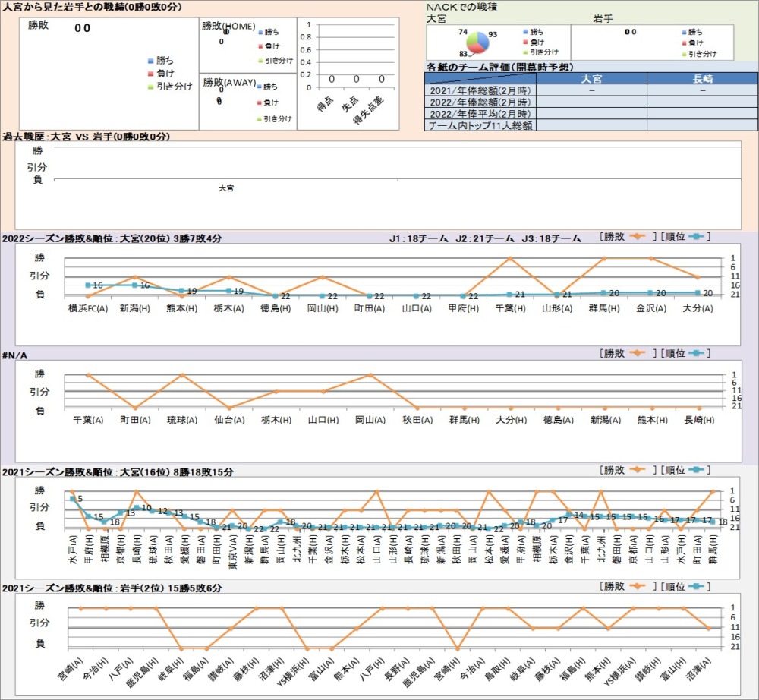Select blue 勝ち legend marker in main 勝敗 chart
Viewport: 759px width, 700px height.
click(151, 60)
